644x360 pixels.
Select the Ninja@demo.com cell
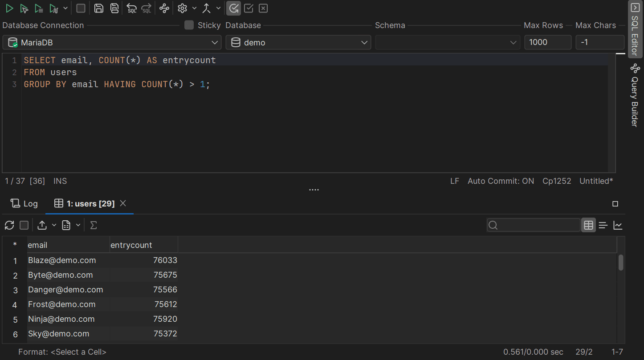pos(68,319)
